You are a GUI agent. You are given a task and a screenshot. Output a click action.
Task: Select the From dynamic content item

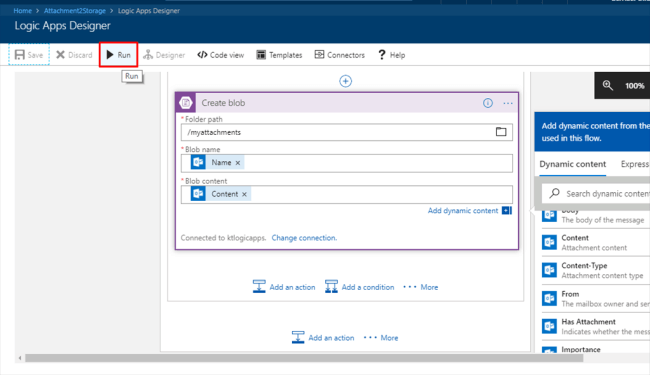(596, 299)
